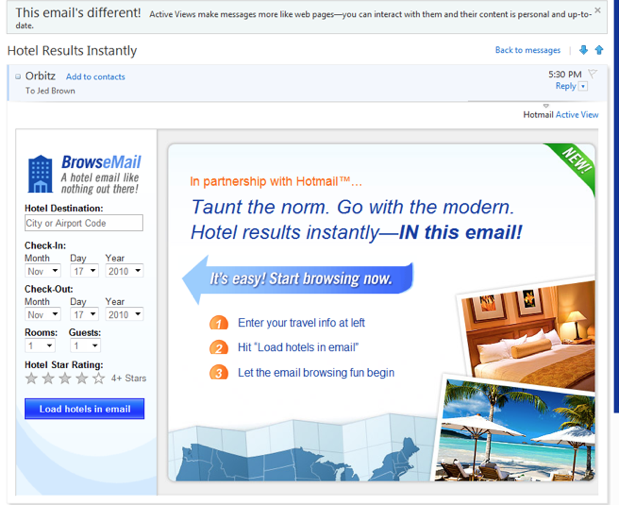
Task: Click the 4+ Stars rating label
Action: click(128, 378)
